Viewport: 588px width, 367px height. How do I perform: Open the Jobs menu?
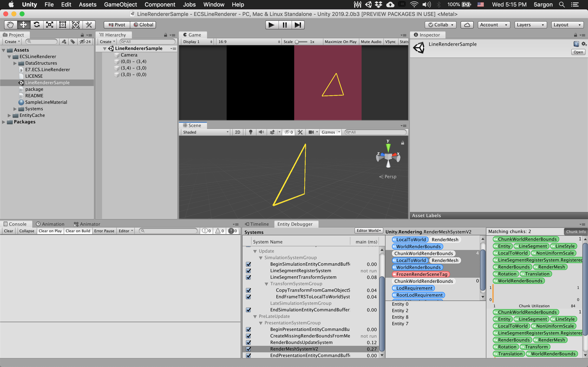click(x=189, y=5)
